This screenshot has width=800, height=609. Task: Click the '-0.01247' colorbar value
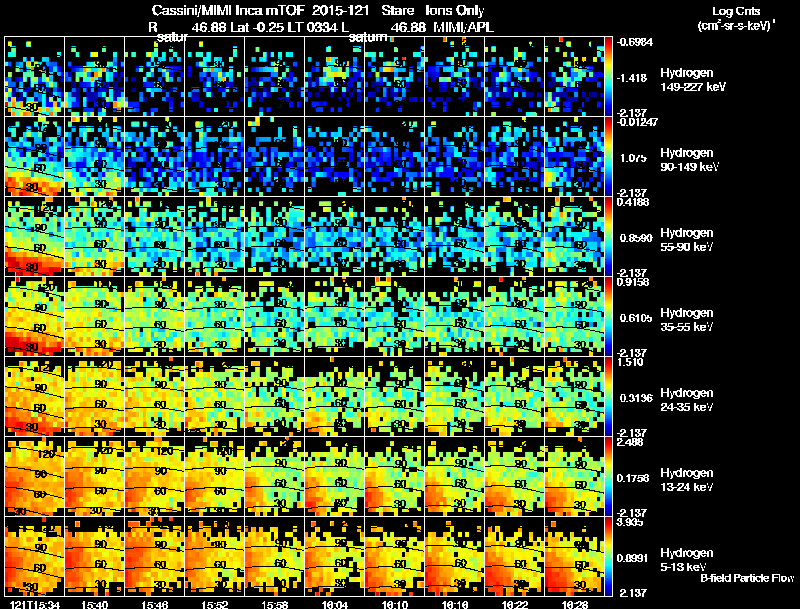(x=637, y=122)
